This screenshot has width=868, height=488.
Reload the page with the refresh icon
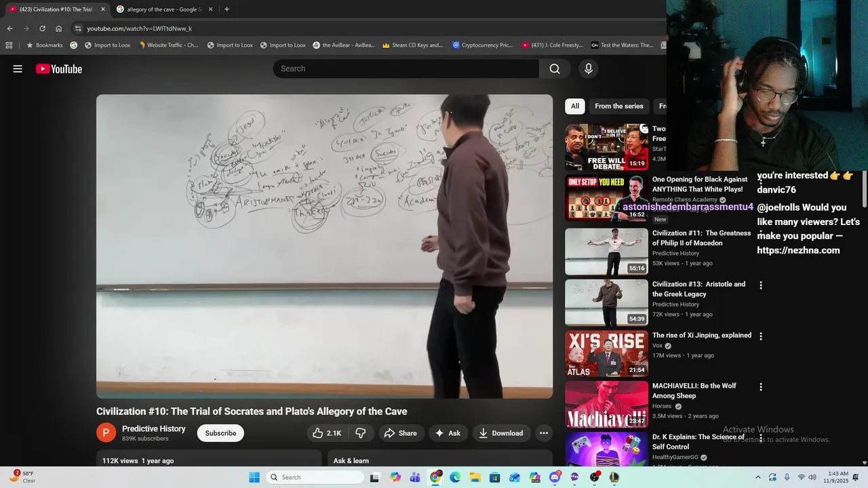coord(42,28)
